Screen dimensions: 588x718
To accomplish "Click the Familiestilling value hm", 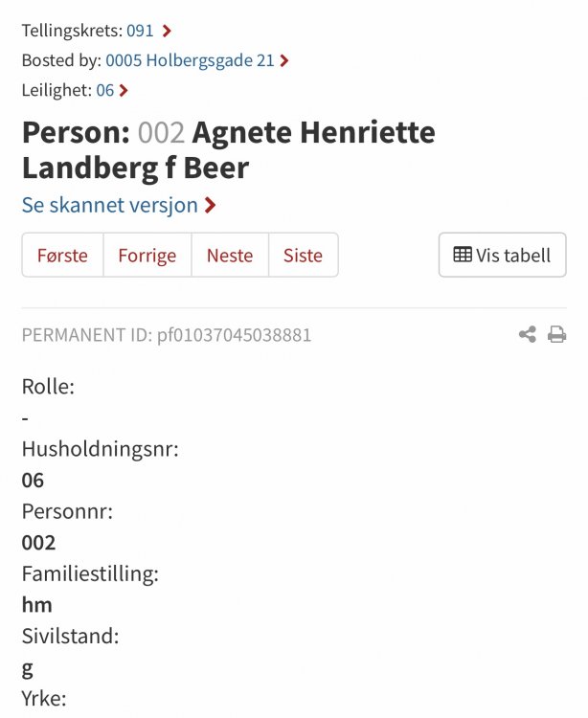I will point(36,605).
